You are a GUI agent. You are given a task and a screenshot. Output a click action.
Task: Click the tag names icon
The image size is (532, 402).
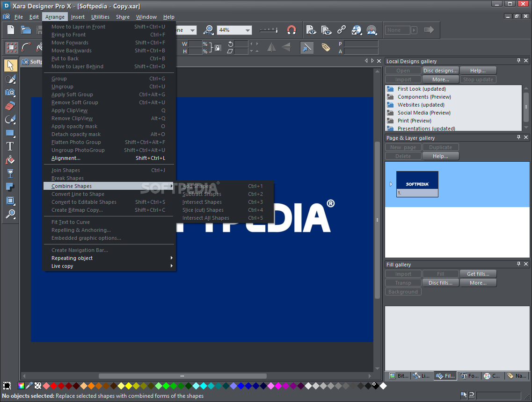[x=326, y=48]
